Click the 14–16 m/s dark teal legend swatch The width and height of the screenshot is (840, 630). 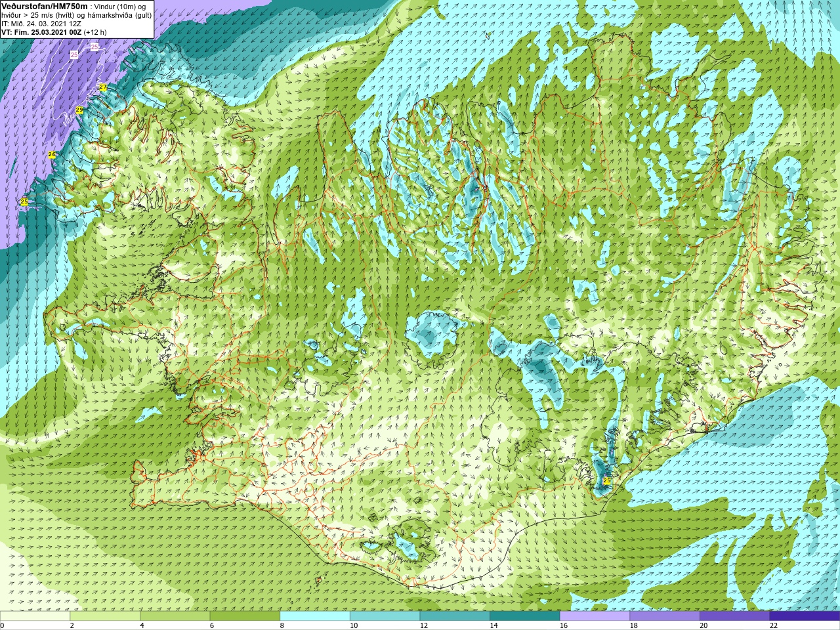point(525,616)
